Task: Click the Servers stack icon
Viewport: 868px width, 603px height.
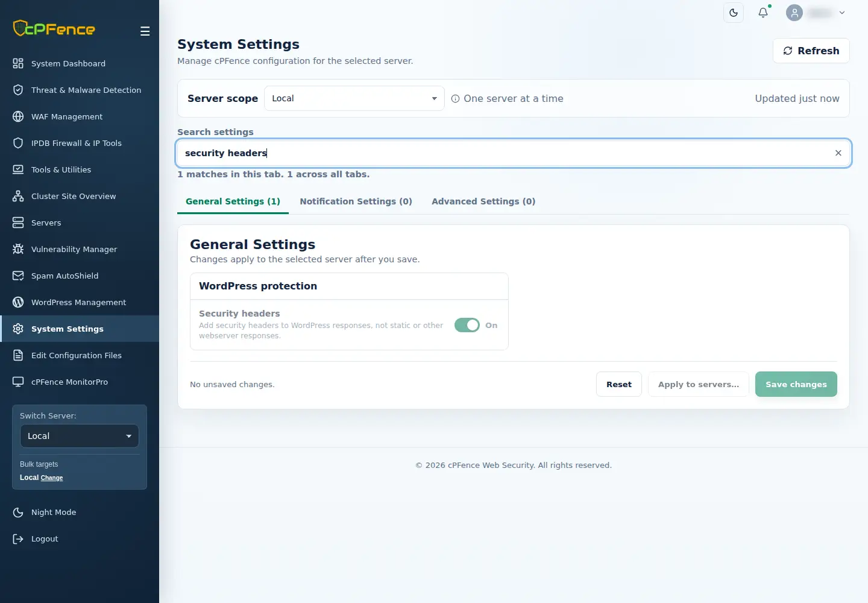Action: pyautogui.click(x=18, y=223)
